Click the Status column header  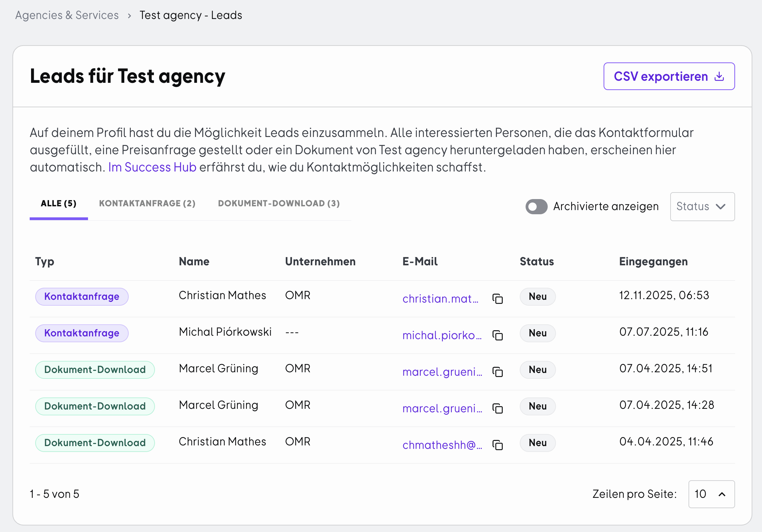[537, 262]
